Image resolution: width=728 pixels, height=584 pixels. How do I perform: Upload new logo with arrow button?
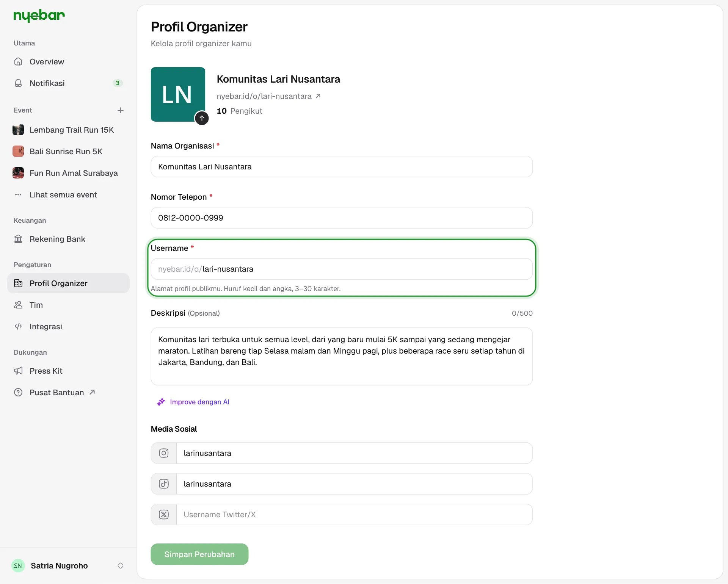202,118
